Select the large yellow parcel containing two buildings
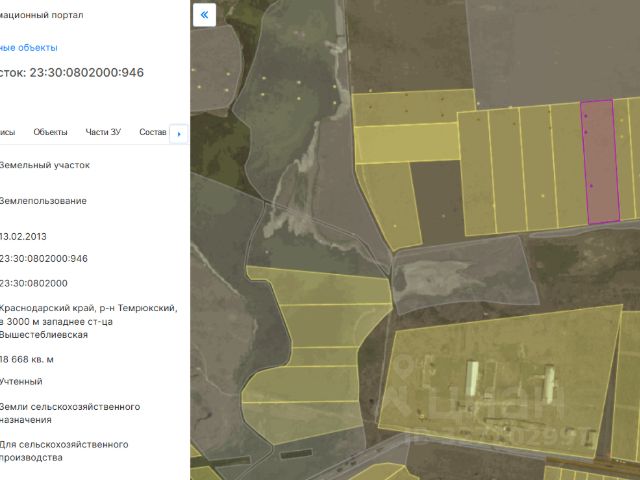 pos(500,380)
